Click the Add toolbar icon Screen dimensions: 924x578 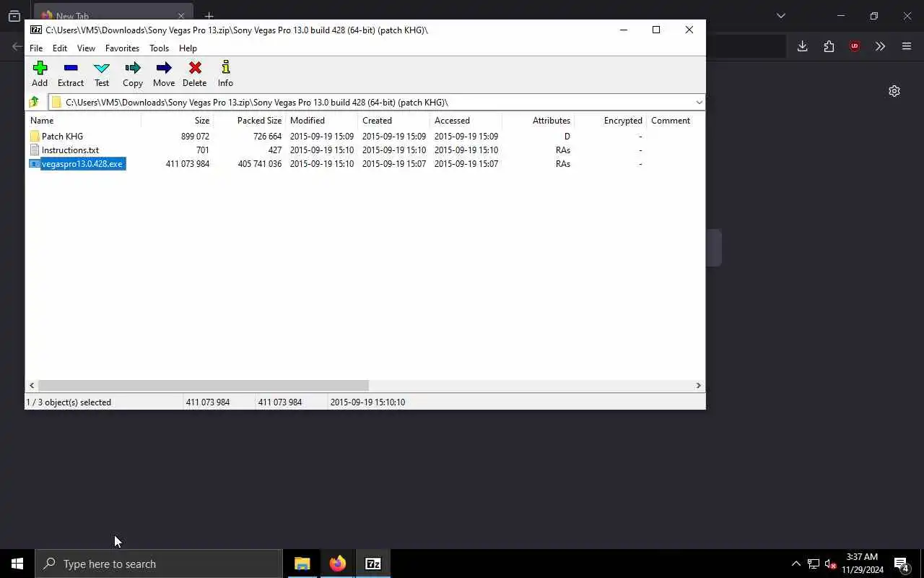click(x=40, y=74)
